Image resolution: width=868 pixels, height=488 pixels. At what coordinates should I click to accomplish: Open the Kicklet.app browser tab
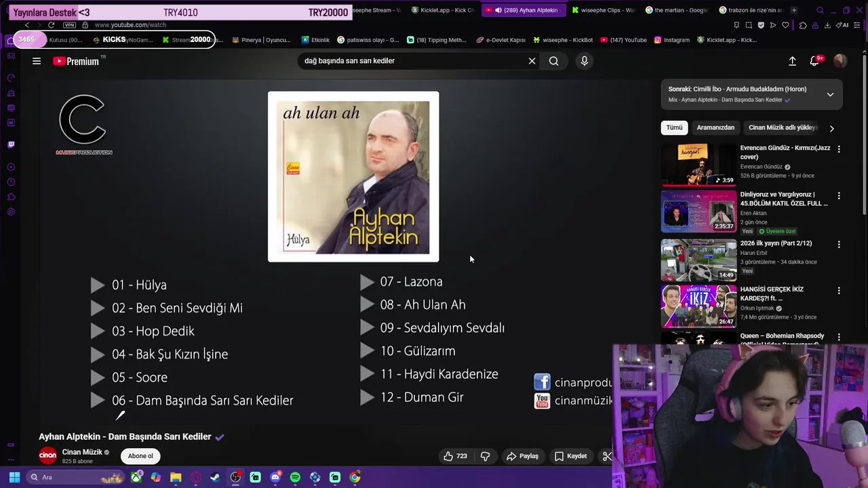click(x=444, y=10)
